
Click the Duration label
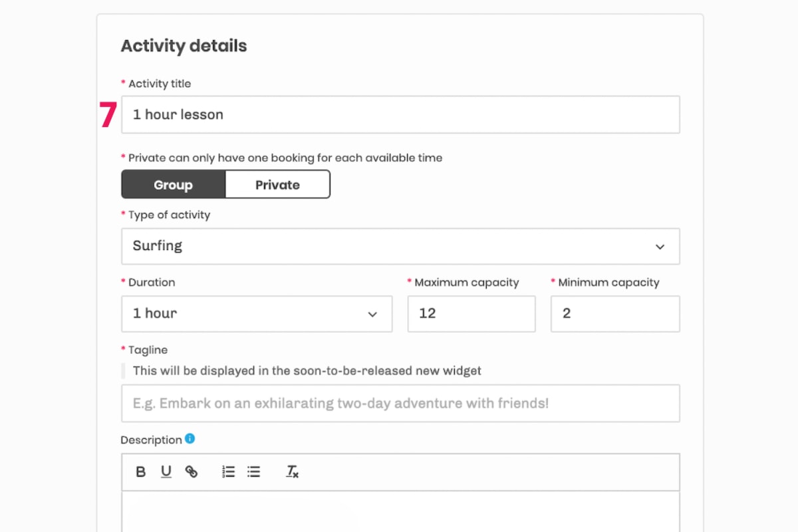pyautogui.click(x=152, y=282)
